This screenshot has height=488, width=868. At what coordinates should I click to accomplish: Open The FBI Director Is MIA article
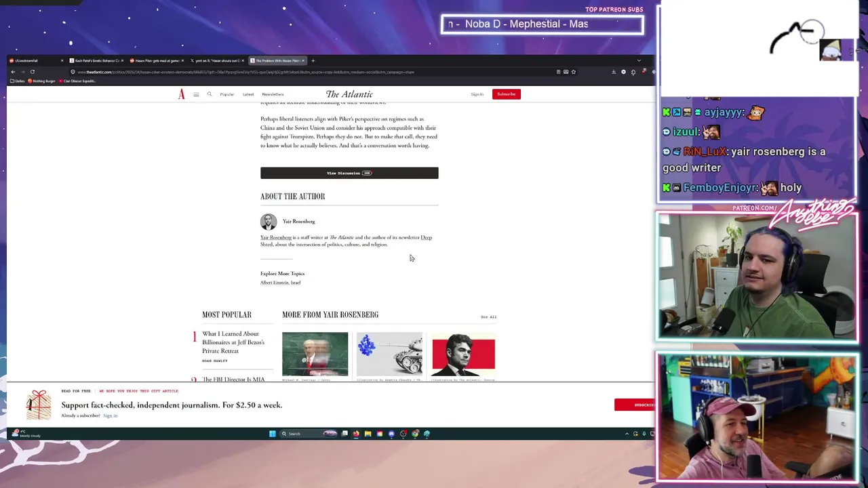233,379
